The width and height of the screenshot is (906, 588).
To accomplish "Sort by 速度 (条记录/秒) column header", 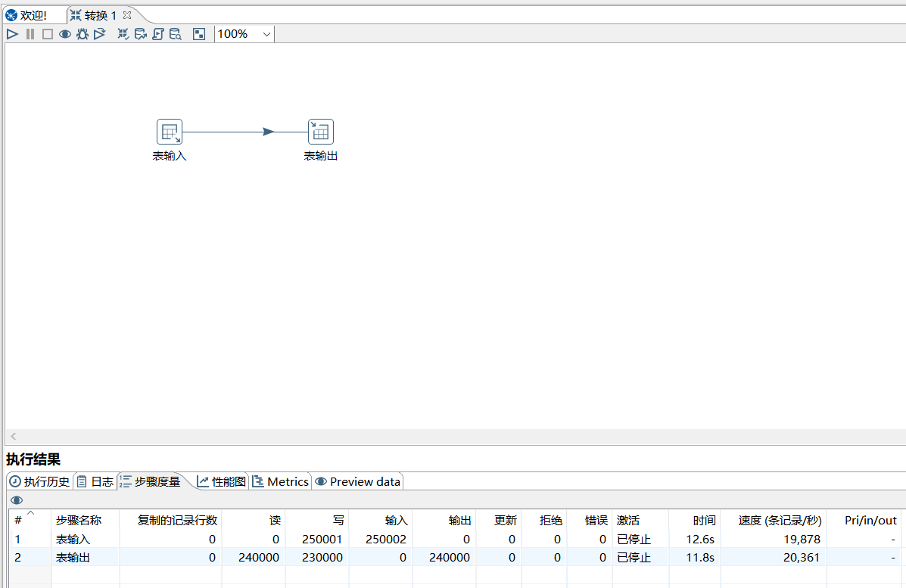I will [x=774, y=521].
